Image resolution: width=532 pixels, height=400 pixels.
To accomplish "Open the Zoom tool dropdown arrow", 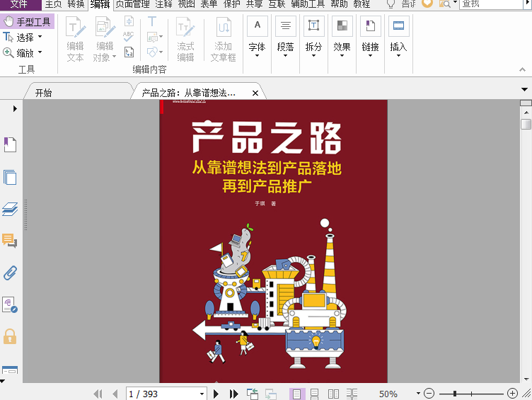I will 40,52.
